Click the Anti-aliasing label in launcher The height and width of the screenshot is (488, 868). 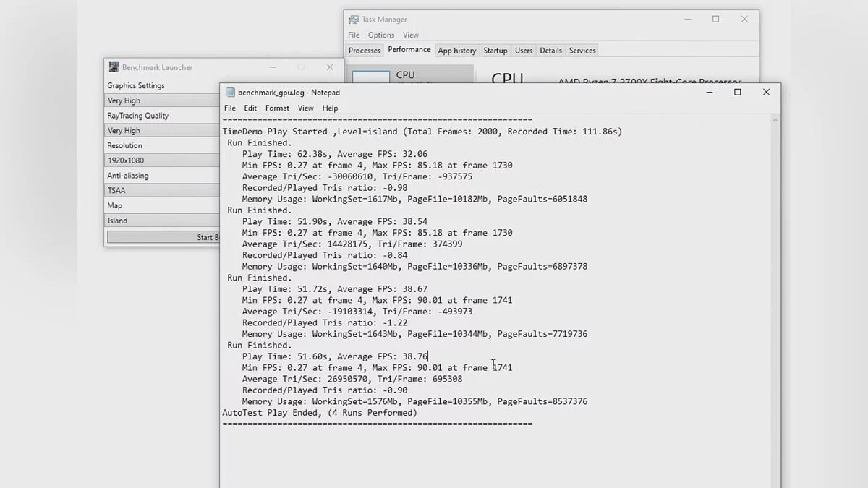[128, 176]
